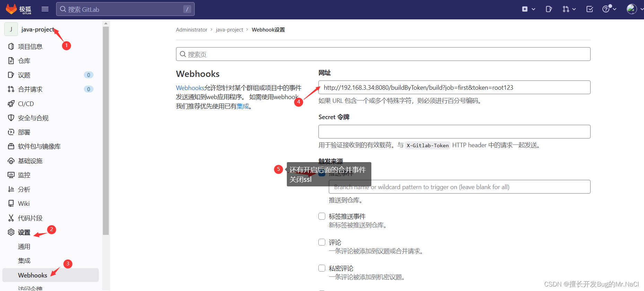Click the Wiki book icon
Viewport: 644px width, 291px height.
(11, 203)
